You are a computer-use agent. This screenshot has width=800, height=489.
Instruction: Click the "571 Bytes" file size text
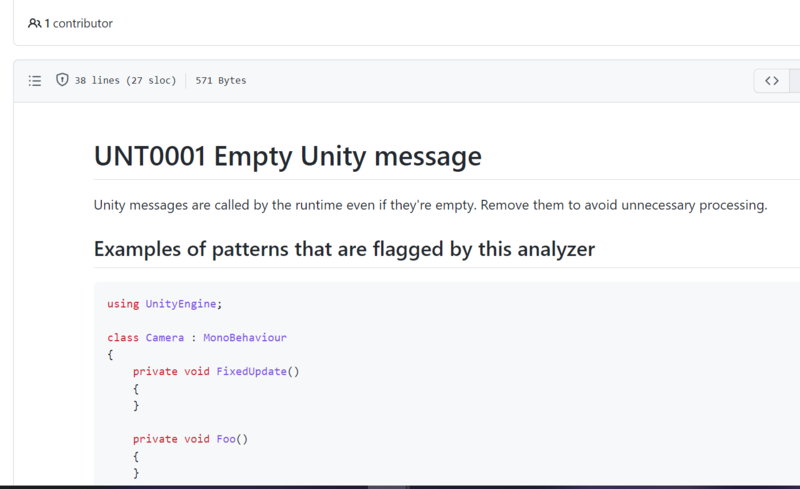220,81
